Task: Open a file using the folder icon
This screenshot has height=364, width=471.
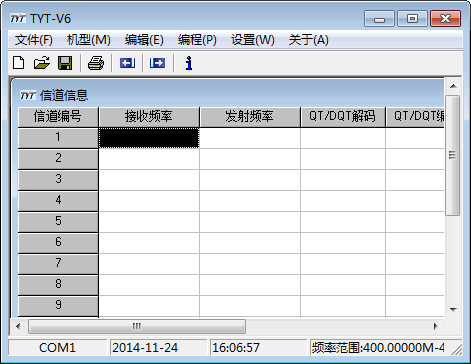Action: click(x=42, y=63)
